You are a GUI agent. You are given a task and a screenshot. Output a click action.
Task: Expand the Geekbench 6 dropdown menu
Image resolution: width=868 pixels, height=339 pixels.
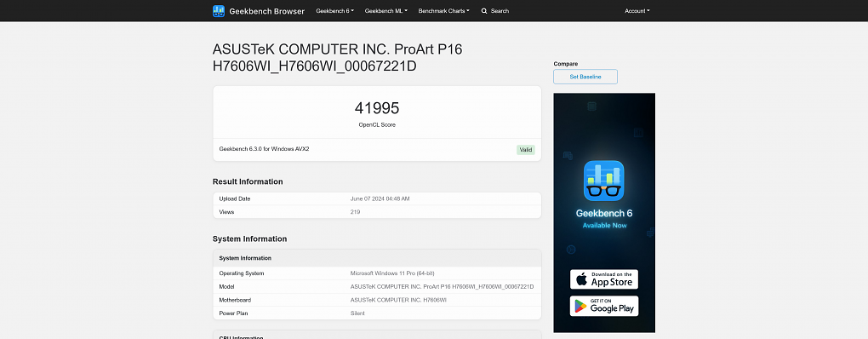(335, 11)
